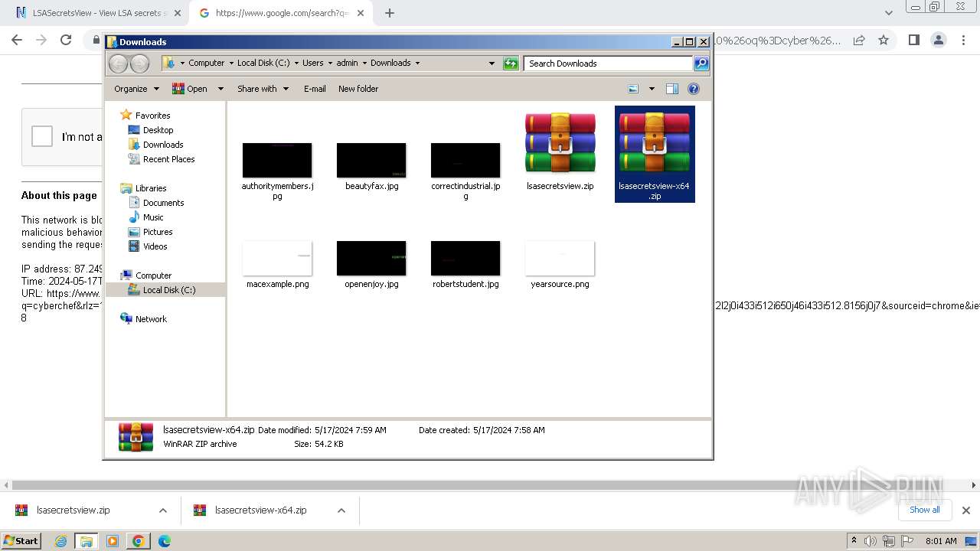Click the search magnifier icon in Downloads window

click(x=701, y=64)
